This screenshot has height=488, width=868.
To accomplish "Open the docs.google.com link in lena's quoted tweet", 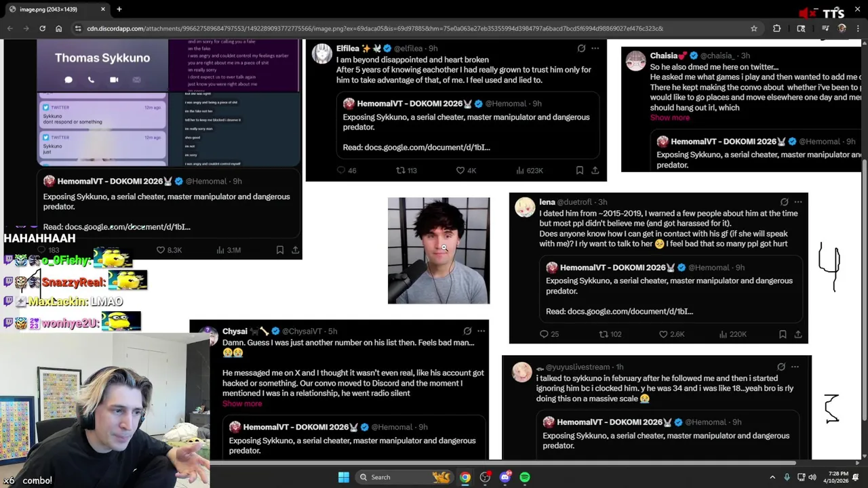I will [x=630, y=311].
